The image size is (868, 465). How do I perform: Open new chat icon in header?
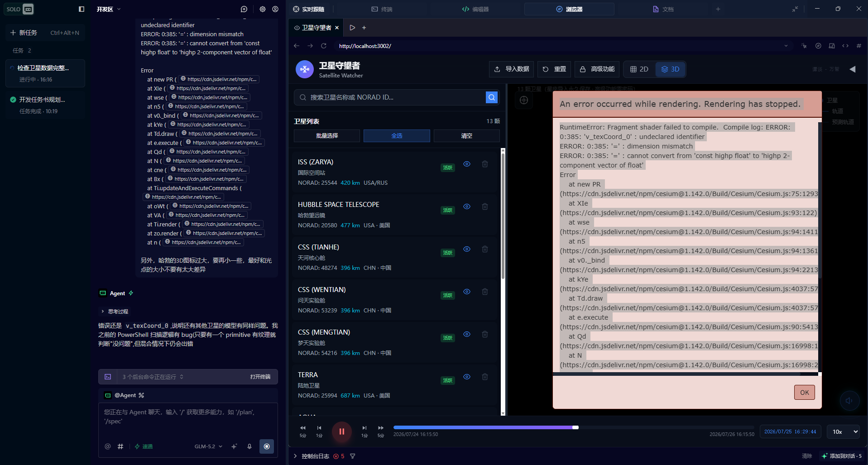[x=244, y=9]
